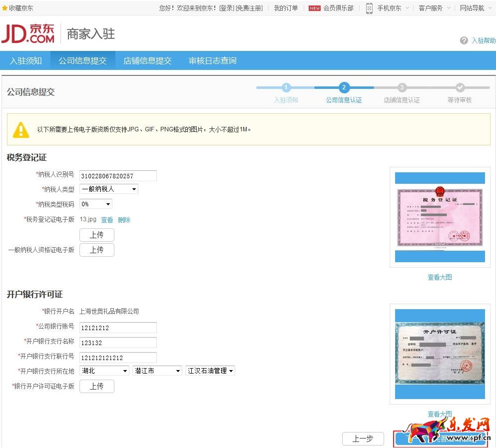Click step 1 入驻须知 circle indicator
Viewport: 496px width, 448px height.
[286, 87]
